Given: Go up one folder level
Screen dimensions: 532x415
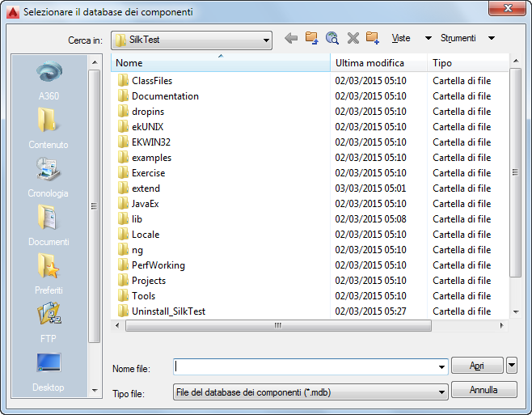Looking at the screenshot, I should tap(311, 38).
